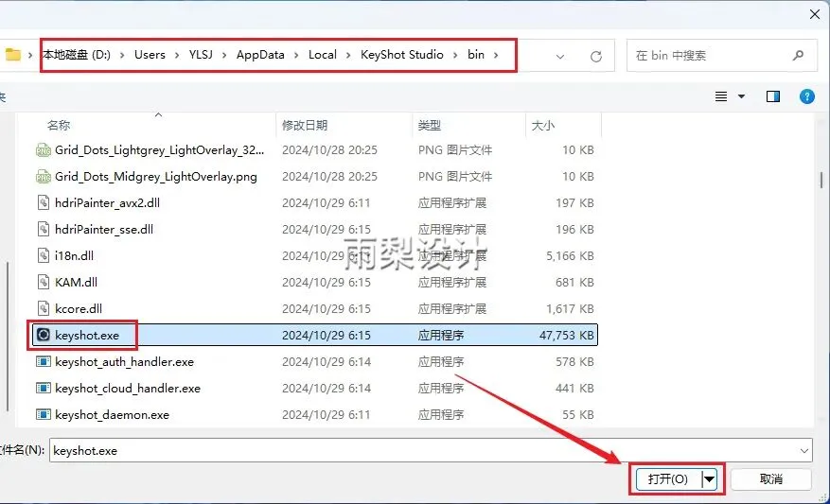The height and width of the screenshot is (504, 830).
Task: Navigate to Users breadcrumb folder
Action: (x=150, y=55)
